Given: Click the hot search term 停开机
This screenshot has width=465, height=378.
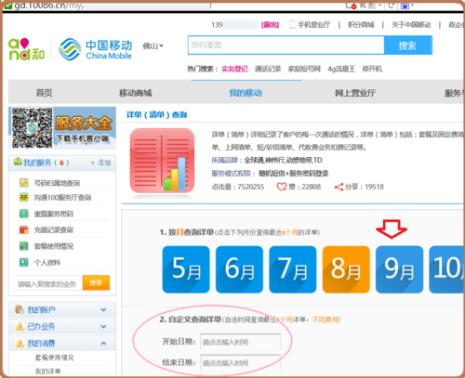Looking at the screenshot, I should coord(372,69).
